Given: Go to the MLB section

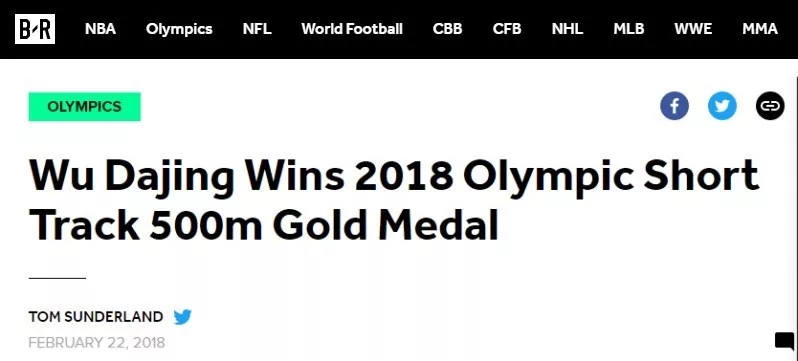Looking at the screenshot, I should point(629,29).
